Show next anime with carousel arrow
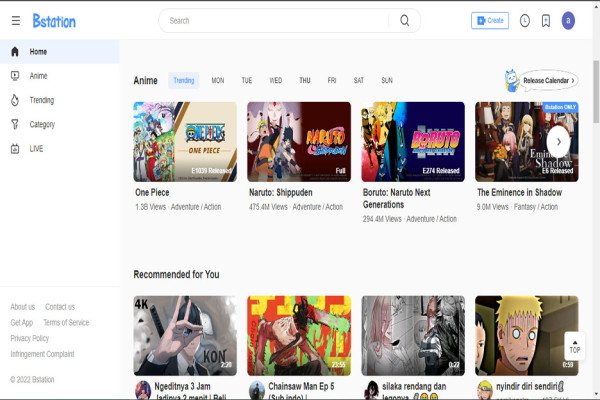Image resolution: width=600 pixels, height=400 pixels. point(558,142)
